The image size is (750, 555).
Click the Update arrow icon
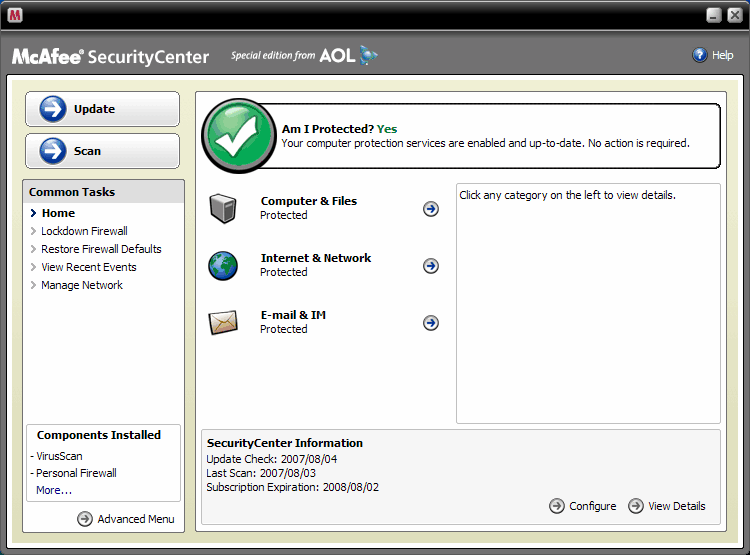point(52,109)
